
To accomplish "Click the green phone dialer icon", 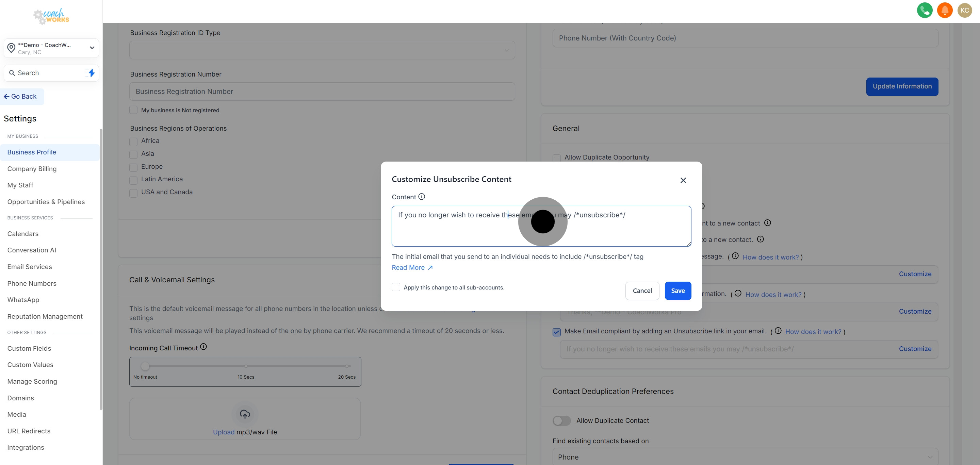I will tap(925, 10).
